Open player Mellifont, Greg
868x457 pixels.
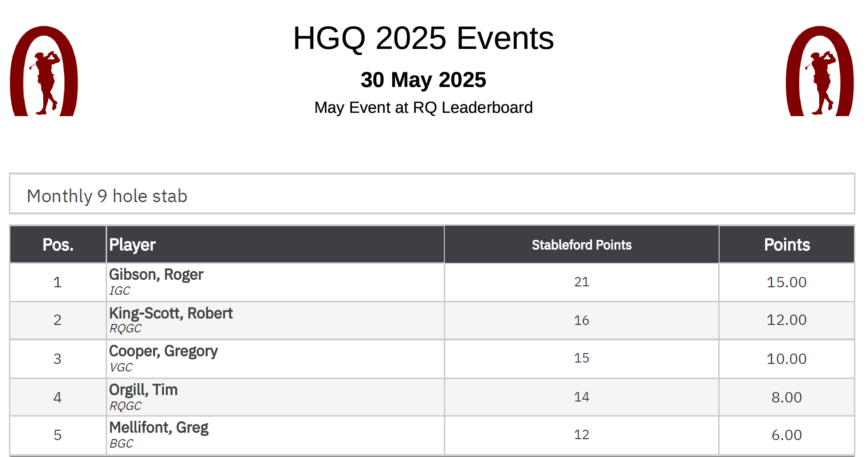pos(159,427)
